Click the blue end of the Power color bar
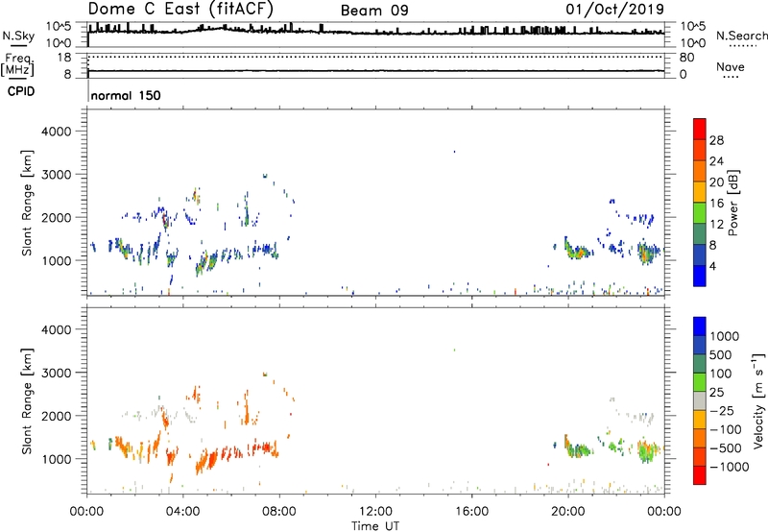 coord(700,276)
